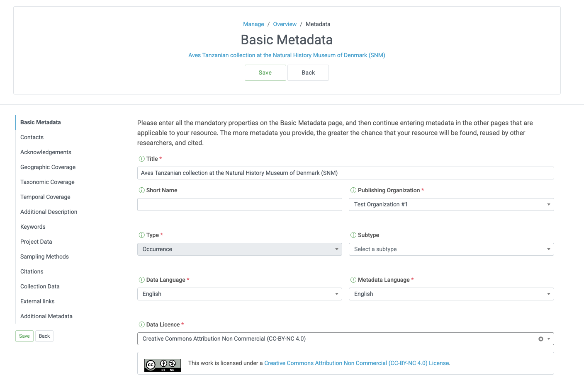Open the Data Language dropdown
Viewport: 584px width, 392px height.
(240, 294)
